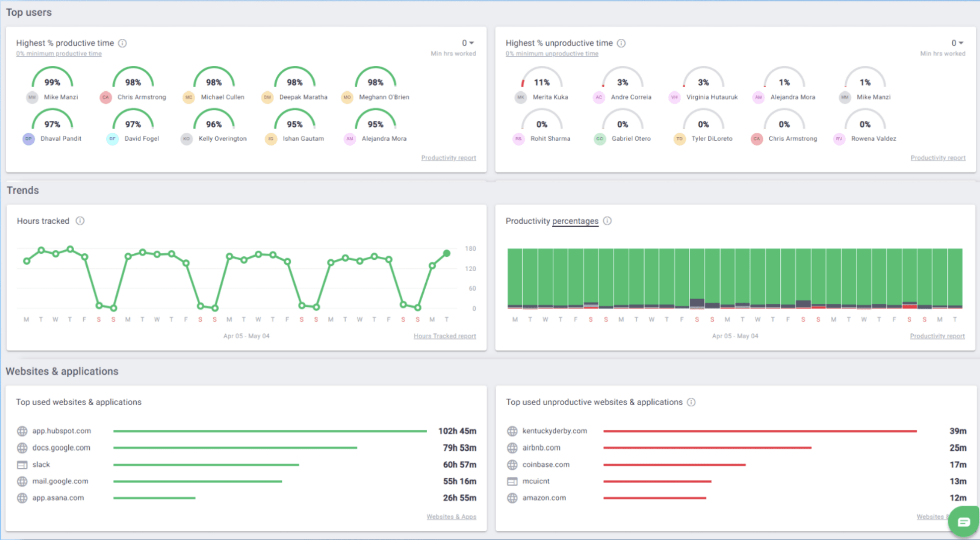Open the green chat widget button

pyautogui.click(x=964, y=522)
